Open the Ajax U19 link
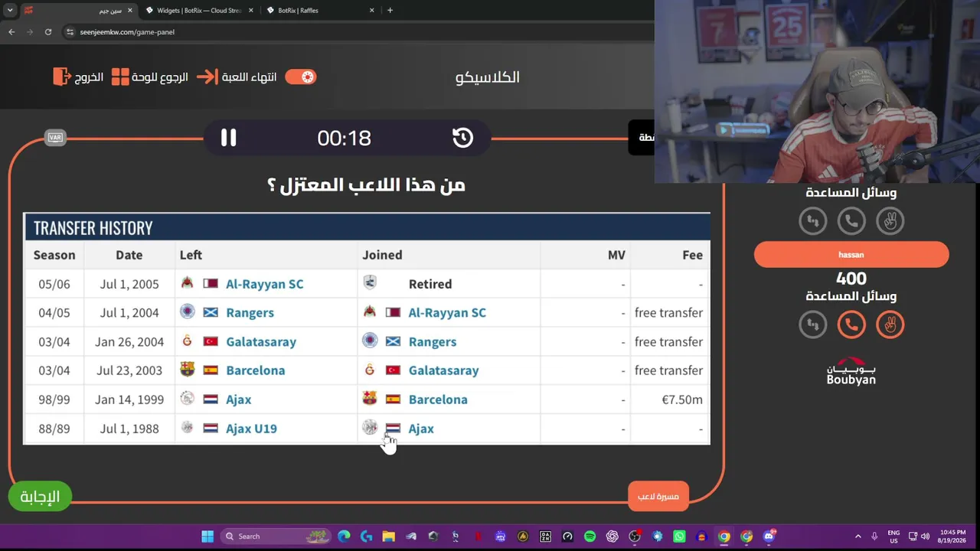The width and height of the screenshot is (980, 551). pos(251,429)
